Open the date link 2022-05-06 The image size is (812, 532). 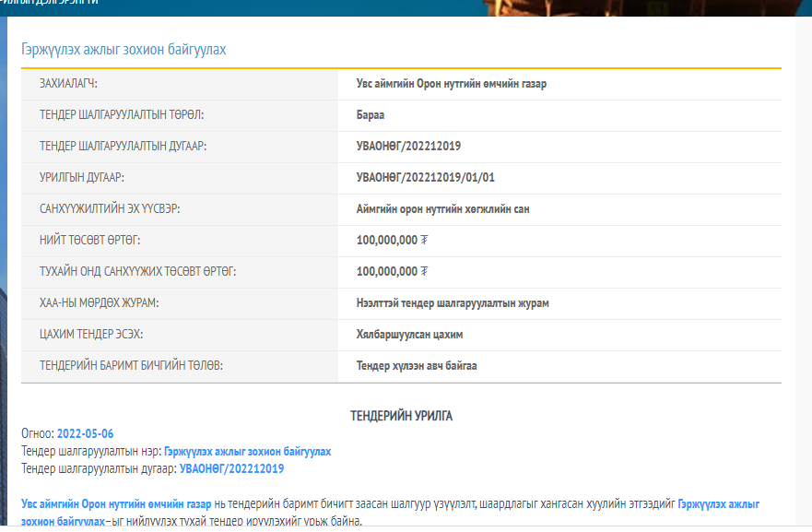[x=85, y=433]
